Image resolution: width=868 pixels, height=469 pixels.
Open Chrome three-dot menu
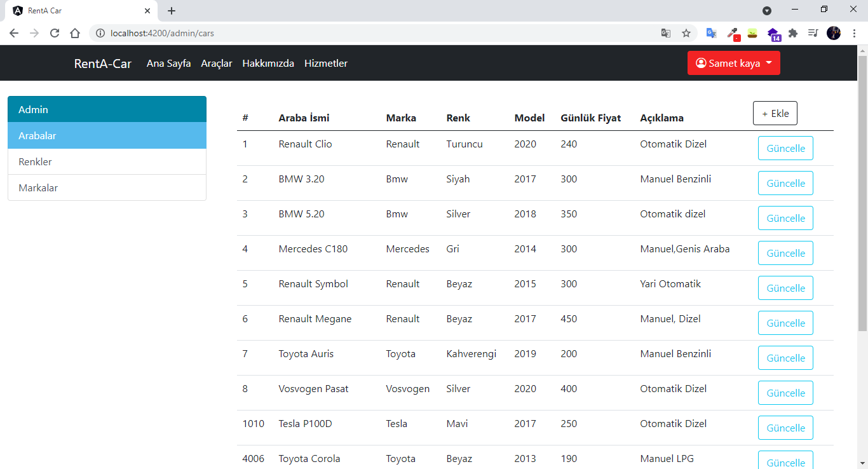(x=855, y=33)
